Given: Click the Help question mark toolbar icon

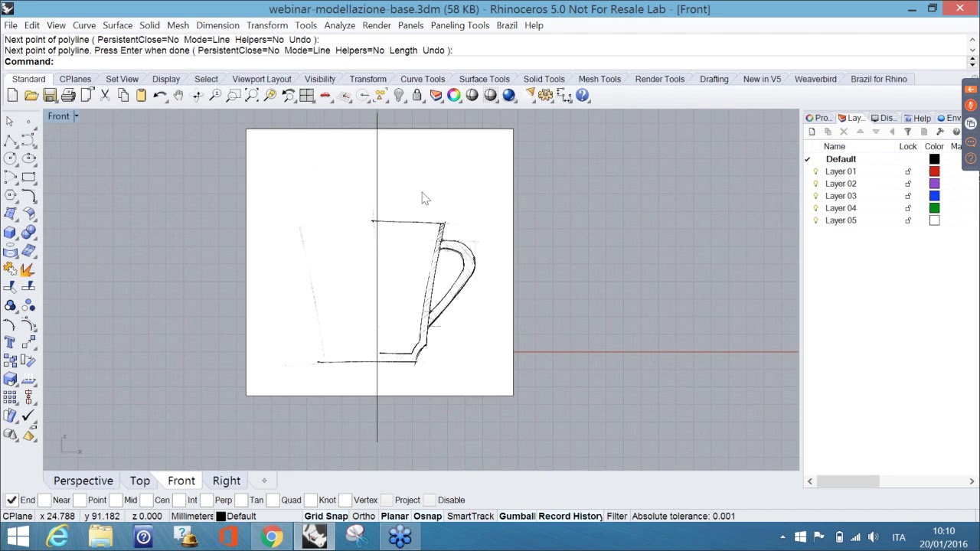Looking at the screenshot, I should point(583,96).
